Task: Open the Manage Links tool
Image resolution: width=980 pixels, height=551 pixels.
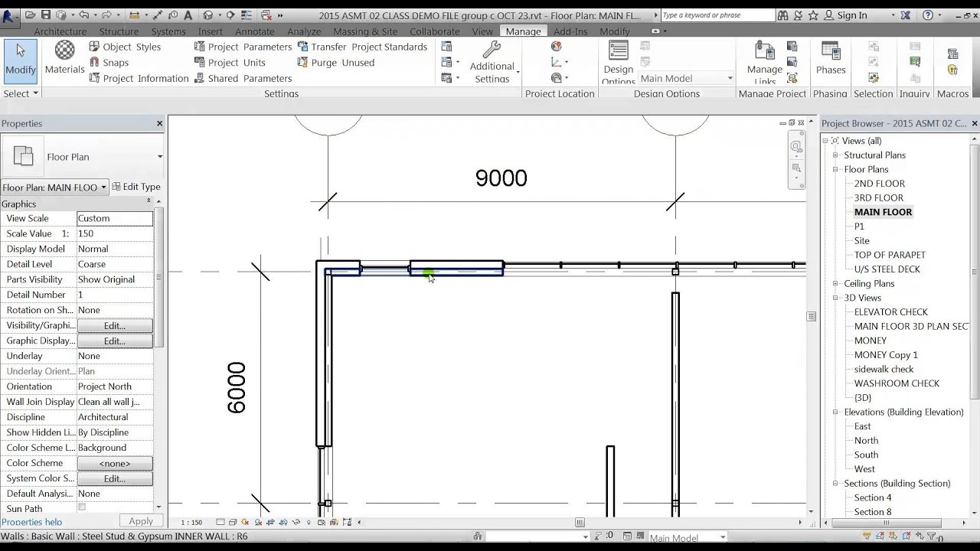Action: point(765,62)
